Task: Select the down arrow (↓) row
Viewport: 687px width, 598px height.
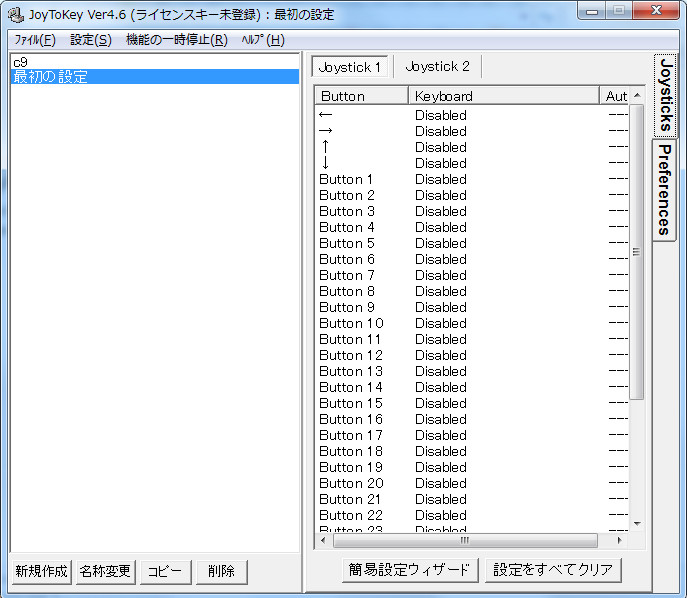Action: pyautogui.click(x=472, y=163)
